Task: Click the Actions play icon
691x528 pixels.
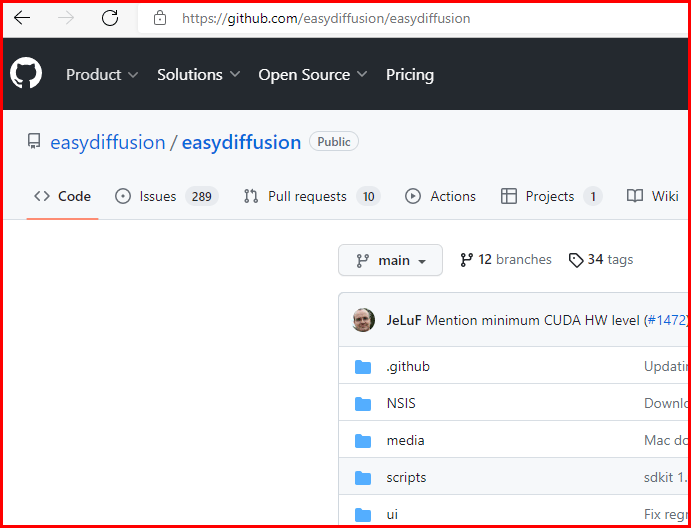Action: click(x=413, y=196)
